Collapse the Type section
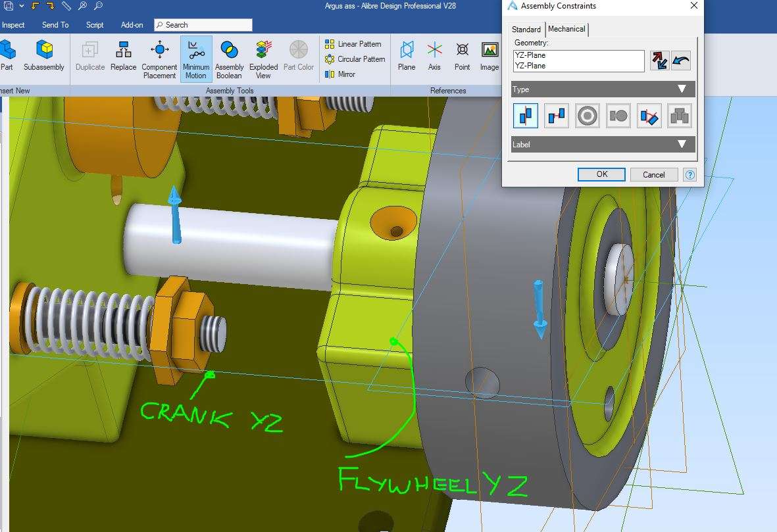The image size is (777, 532). pyautogui.click(x=603, y=89)
